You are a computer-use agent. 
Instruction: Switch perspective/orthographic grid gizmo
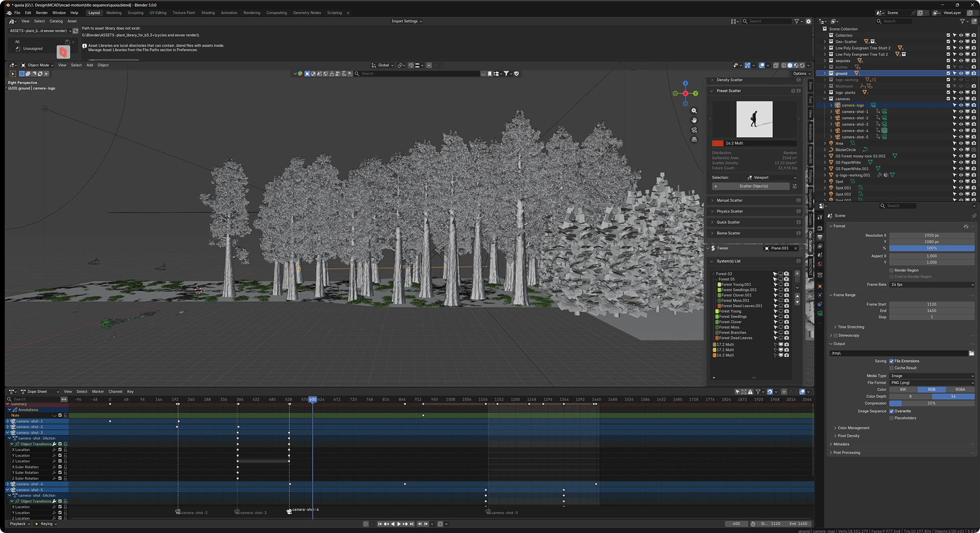(694, 139)
